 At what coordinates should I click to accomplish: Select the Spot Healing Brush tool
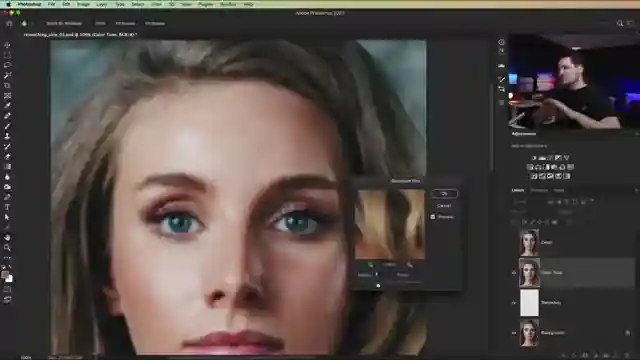point(7,116)
